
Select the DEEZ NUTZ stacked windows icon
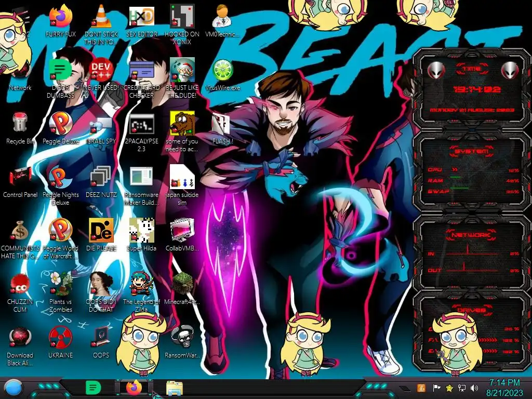point(101,177)
